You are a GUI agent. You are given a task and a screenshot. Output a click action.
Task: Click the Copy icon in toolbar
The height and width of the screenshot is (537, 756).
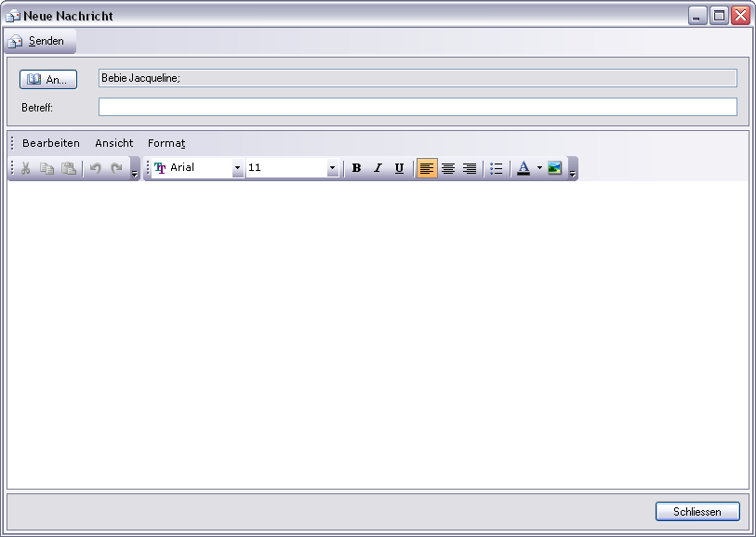pos(46,168)
